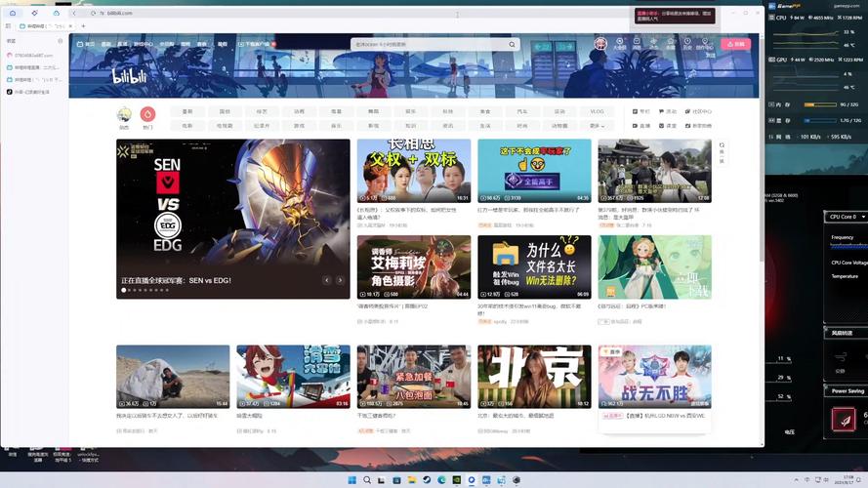Open 动态 icon in the header

[x=653, y=44]
